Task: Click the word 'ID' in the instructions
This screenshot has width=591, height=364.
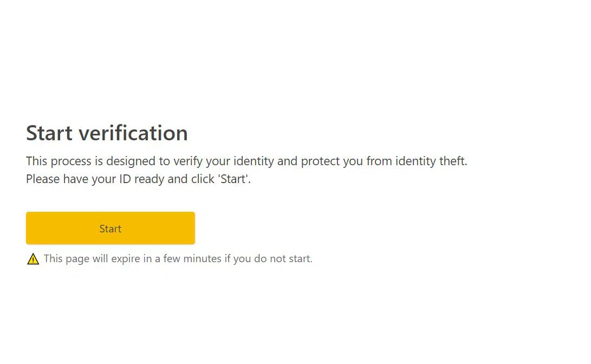Action: (x=125, y=179)
